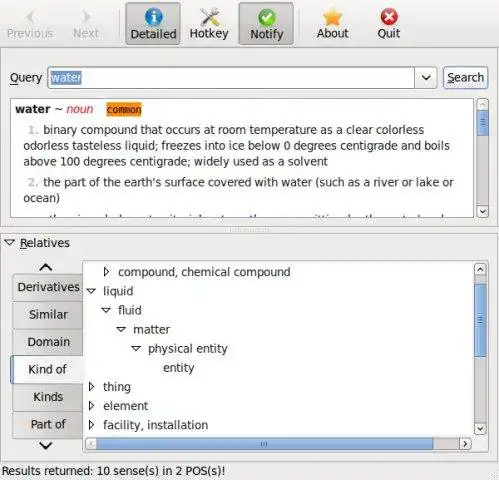499x480 pixels.
Task: Collapse the fluid tree node
Action: point(106,310)
